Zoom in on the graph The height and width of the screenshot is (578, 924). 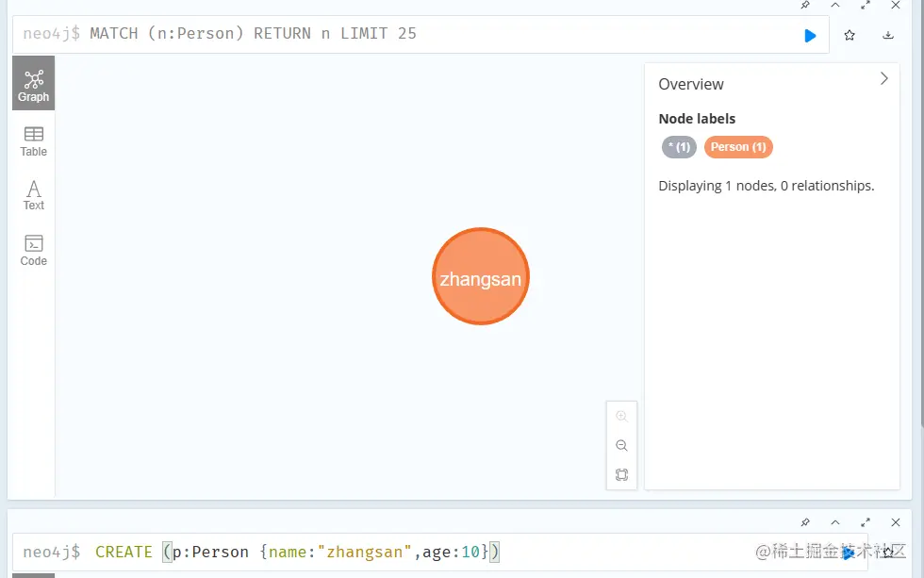pyautogui.click(x=621, y=416)
